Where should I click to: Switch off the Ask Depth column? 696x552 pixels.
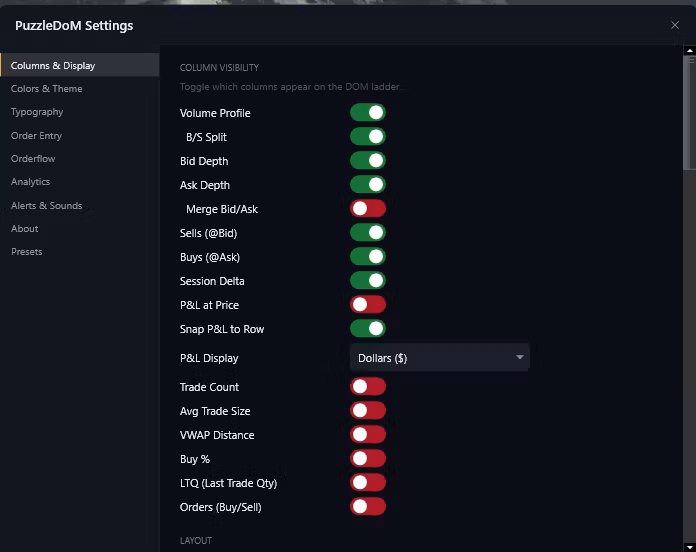(x=368, y=185)
